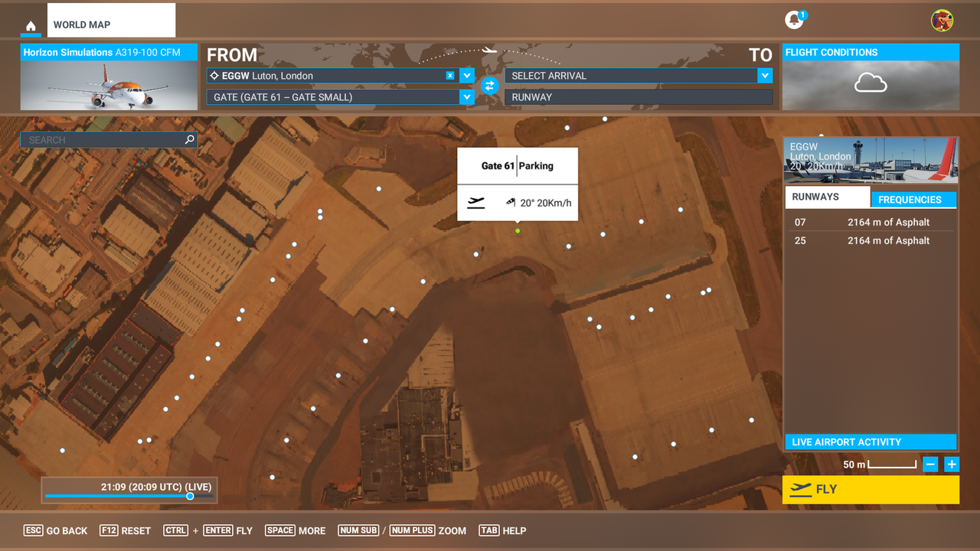Switch to the Frequencies tab
Screen dimensions: 980x551
click(913, 200)
